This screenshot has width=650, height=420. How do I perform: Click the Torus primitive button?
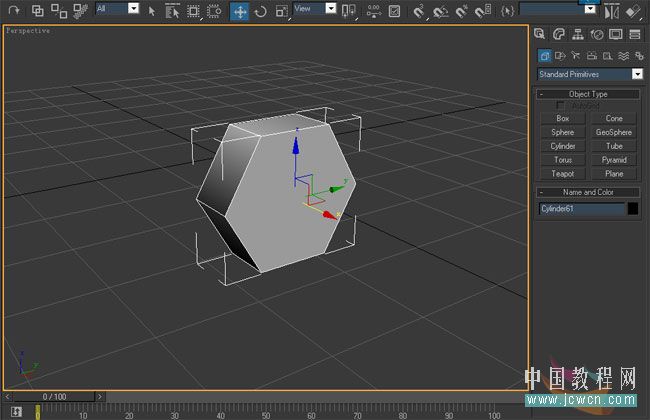563,160
